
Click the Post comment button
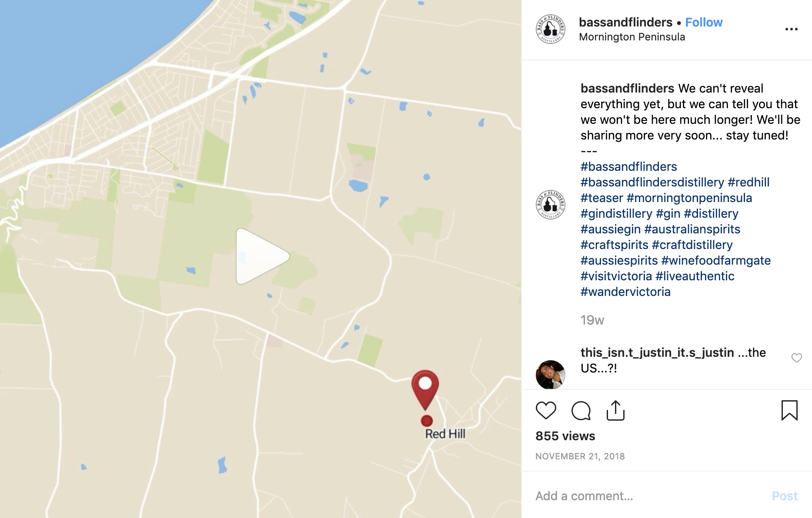tap(785, 496)
